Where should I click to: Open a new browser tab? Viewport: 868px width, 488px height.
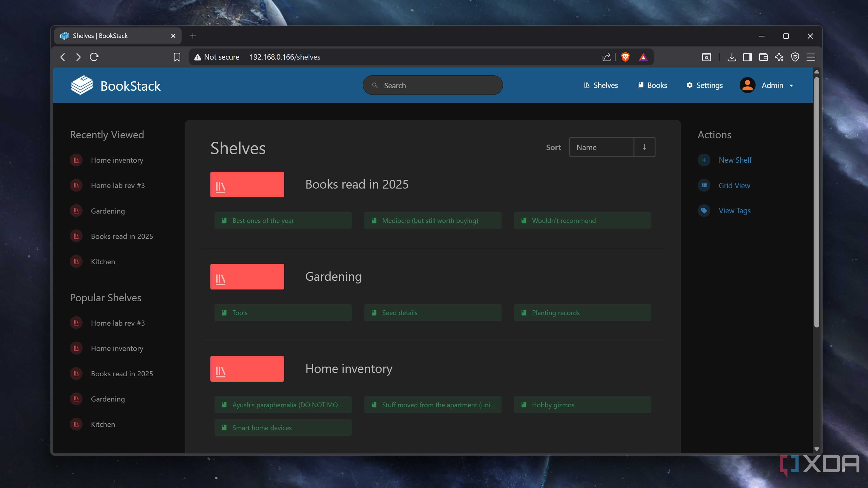(x=193, y=36)
